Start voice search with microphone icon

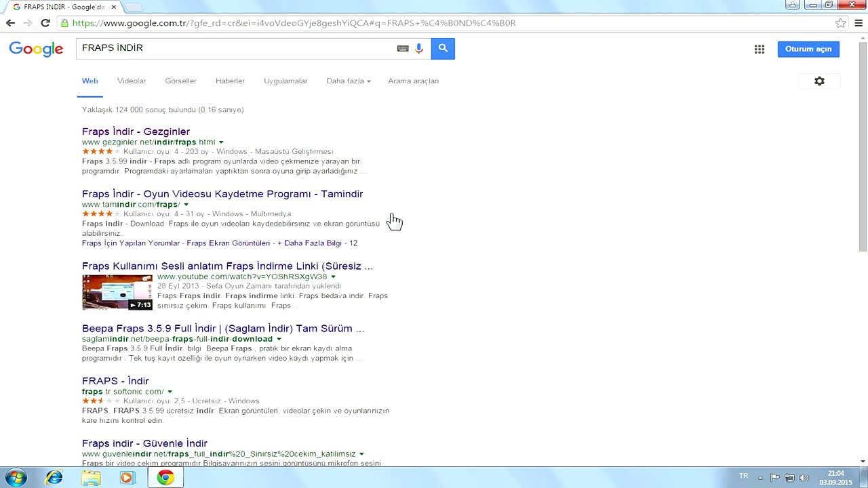click(x=419, y=48)
